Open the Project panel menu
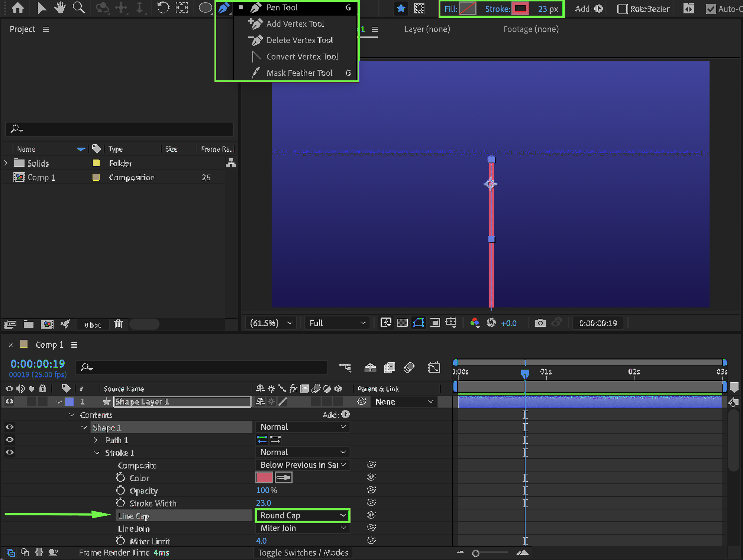This screenshot has width=743, height=560. [x=46, y=29]
